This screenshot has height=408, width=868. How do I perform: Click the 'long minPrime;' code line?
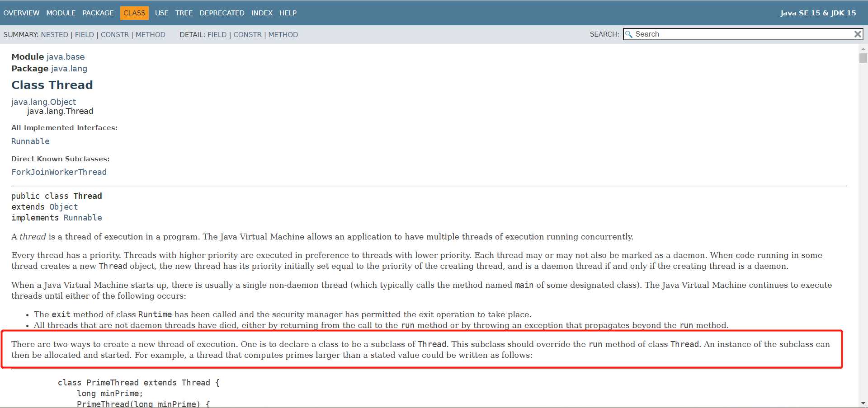[x=110, y=394]
